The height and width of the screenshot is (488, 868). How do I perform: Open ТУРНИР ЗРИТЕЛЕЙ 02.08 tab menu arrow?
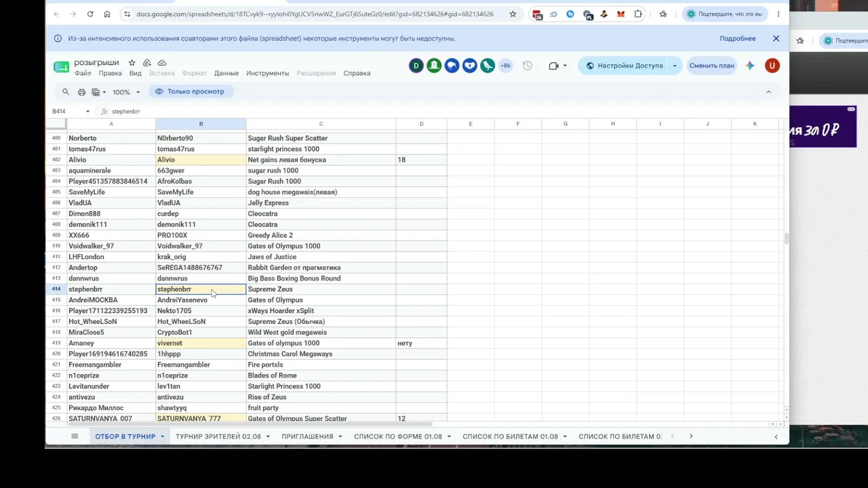coord(268,436)
